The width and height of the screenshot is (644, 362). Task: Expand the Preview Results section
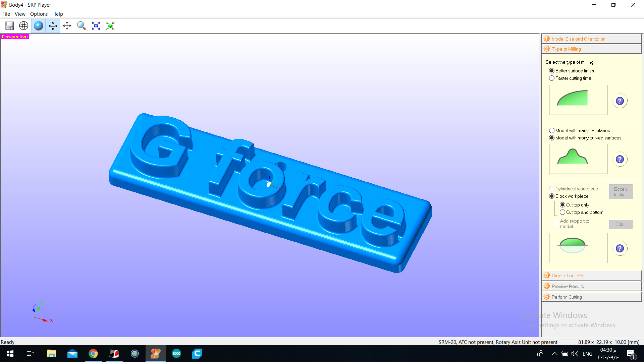coord(568,286)
